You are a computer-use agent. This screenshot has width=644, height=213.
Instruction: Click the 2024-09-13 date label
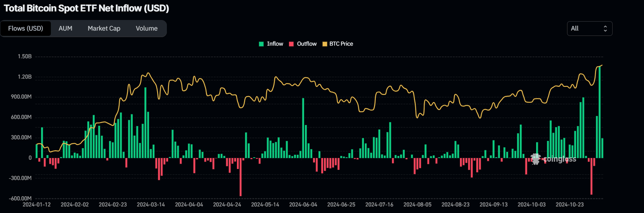(493, 205)
